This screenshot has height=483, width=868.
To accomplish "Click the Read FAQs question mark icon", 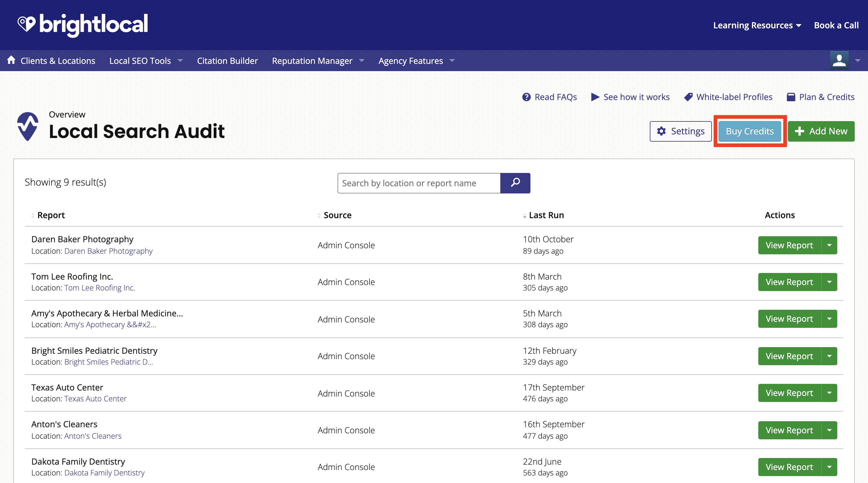I will tap(526, 97).
